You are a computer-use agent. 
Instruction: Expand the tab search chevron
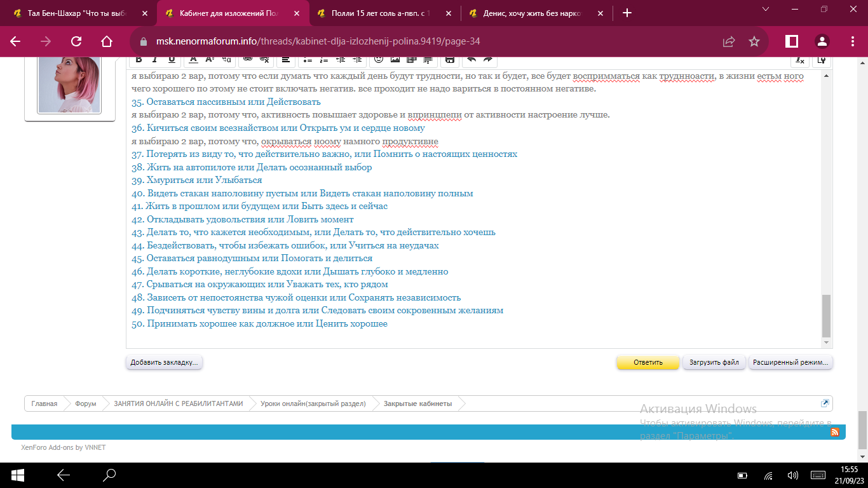pos(764,10)
